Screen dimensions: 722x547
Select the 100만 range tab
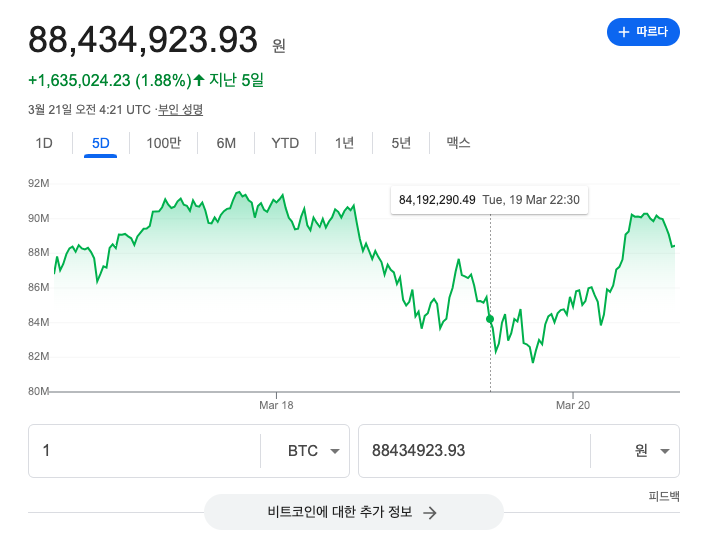pos(163,143)
